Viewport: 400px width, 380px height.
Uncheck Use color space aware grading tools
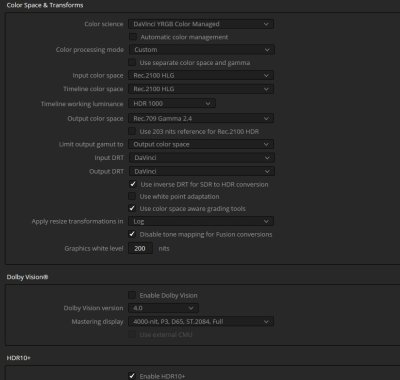[x=132, y=208]
